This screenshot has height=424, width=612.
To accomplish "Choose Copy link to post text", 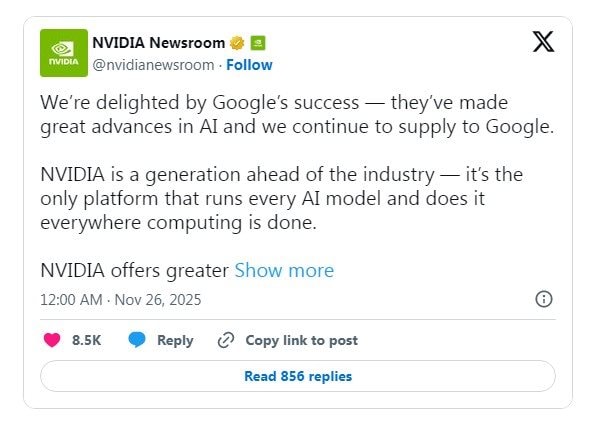I will click(x=301, y=340).
